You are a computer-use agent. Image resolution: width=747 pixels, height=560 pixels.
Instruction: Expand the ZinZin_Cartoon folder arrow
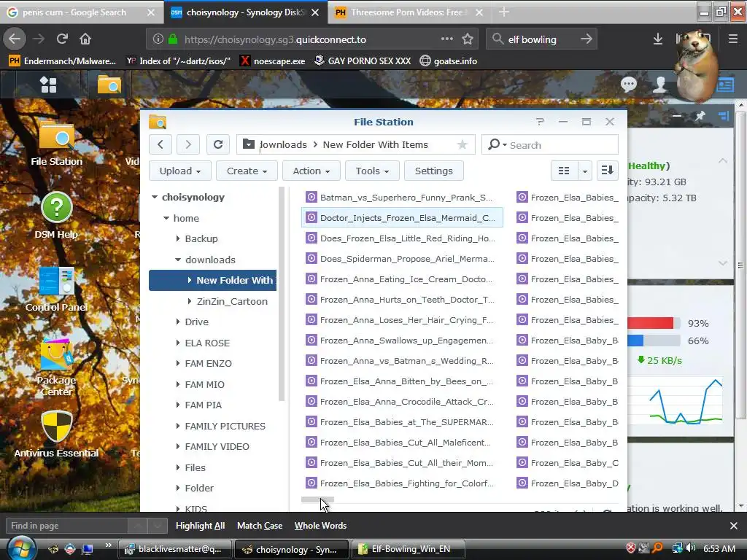point(190,301)
